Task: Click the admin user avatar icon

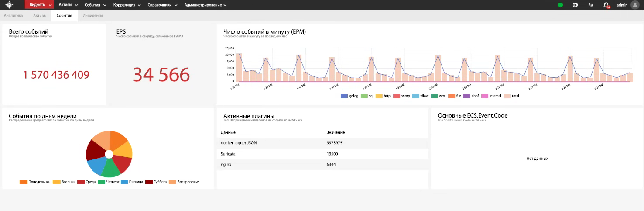Action: 634,5
